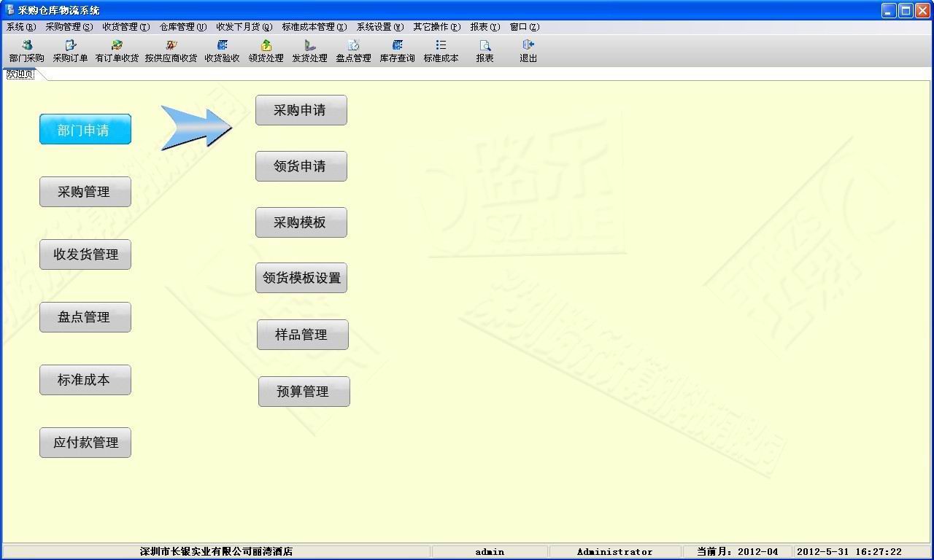Viewport: 934px width, 560px height.
Task: Open the 采购管理(S) menu
Action: point(69,27)
